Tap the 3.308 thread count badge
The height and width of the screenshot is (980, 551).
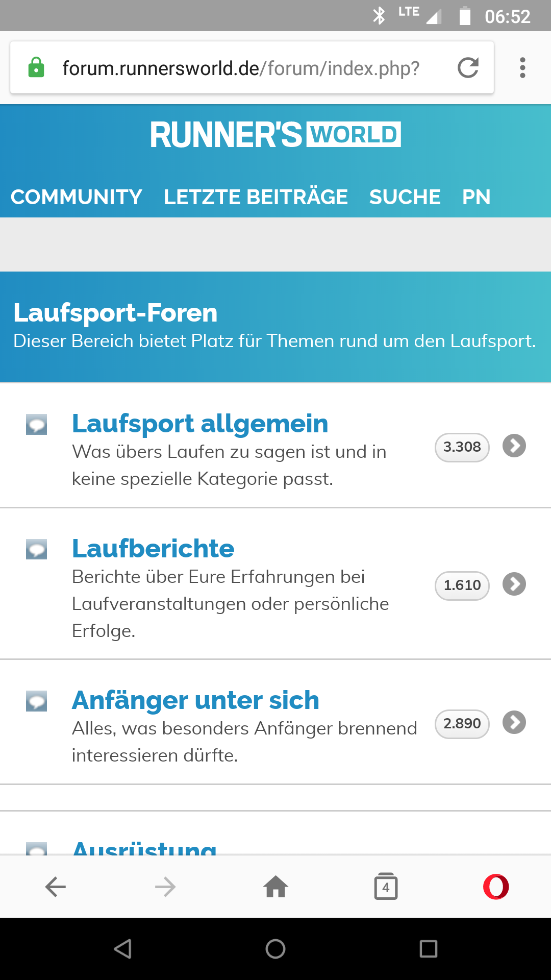pos(462,447)
